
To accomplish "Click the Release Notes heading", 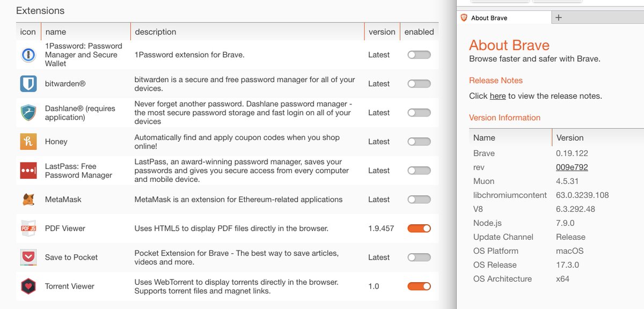I will point(496,80).
